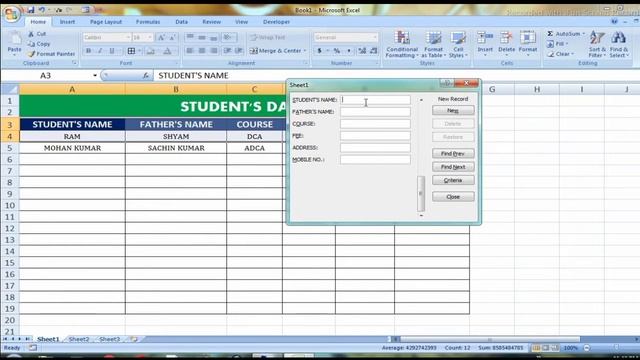Toggle Italic formatting
Image resolution: width=640 pixels, height=360 pixels.
point(100,51)
